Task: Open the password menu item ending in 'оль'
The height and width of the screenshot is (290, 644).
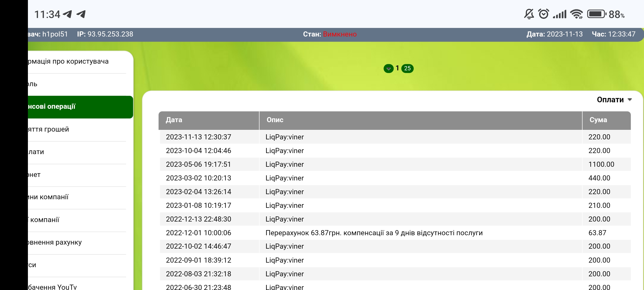Action: point(77,84)
